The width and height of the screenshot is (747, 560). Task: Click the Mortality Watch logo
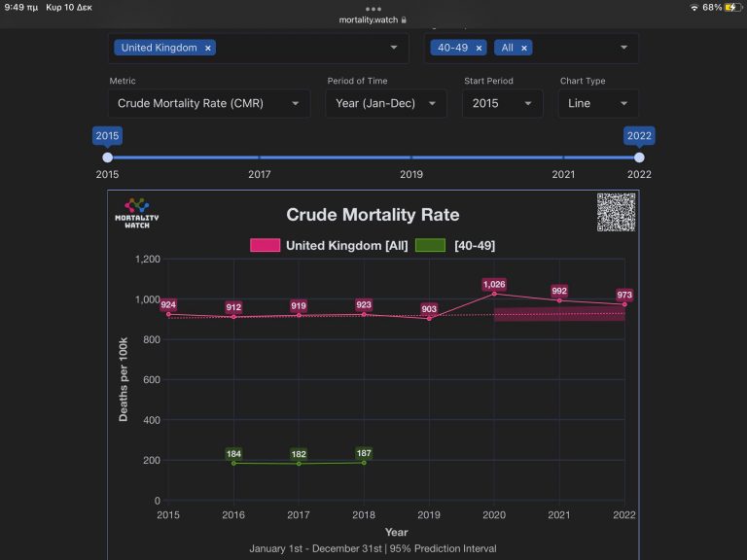click(136, 212)
